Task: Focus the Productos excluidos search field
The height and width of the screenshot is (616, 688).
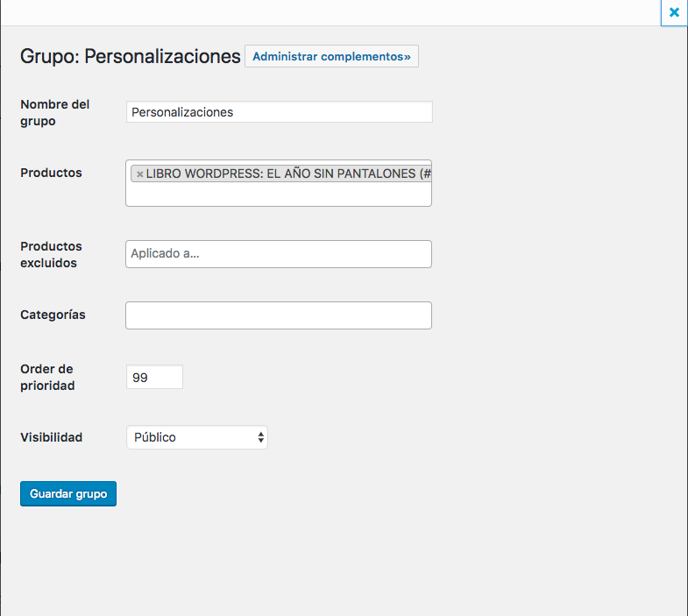Action: coord(279,254)
